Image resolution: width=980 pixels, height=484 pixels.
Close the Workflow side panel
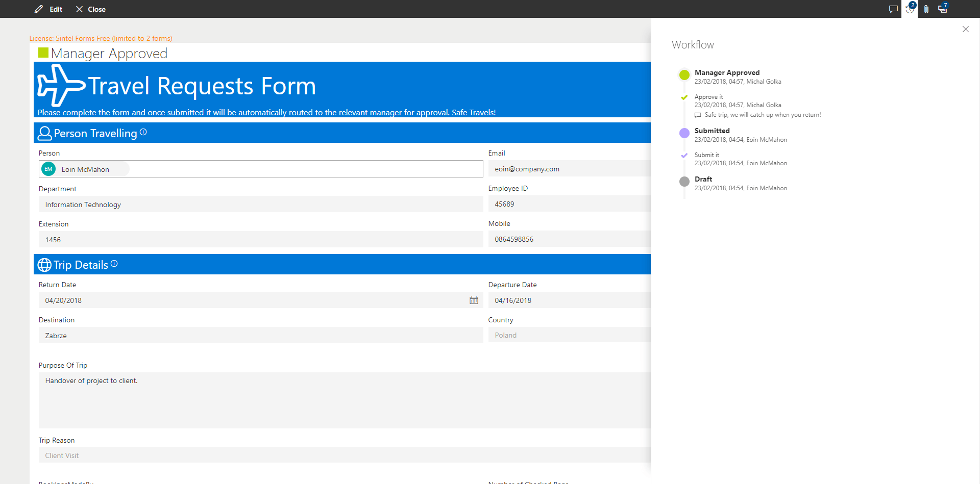click(966, 29)
